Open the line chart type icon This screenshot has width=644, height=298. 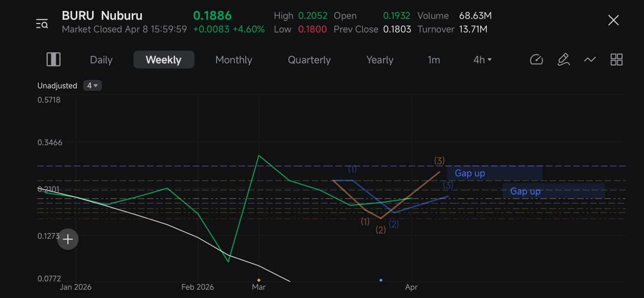click(590, 60)
